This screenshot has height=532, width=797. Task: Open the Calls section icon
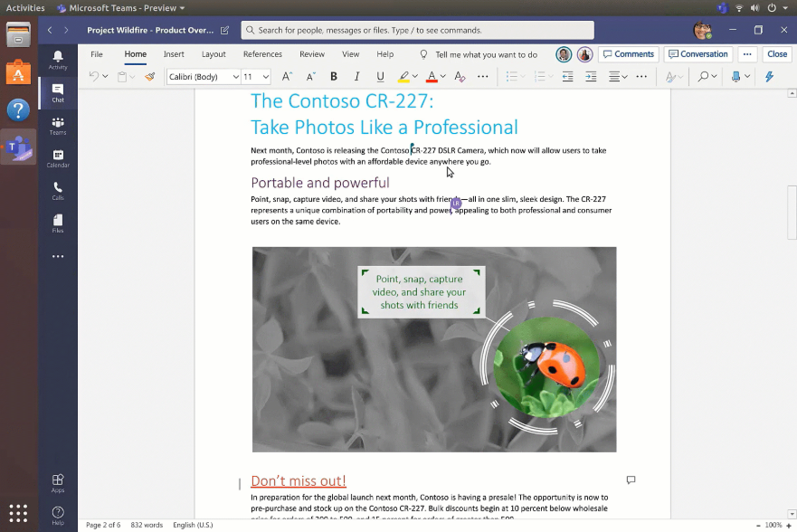click(58, 191)
